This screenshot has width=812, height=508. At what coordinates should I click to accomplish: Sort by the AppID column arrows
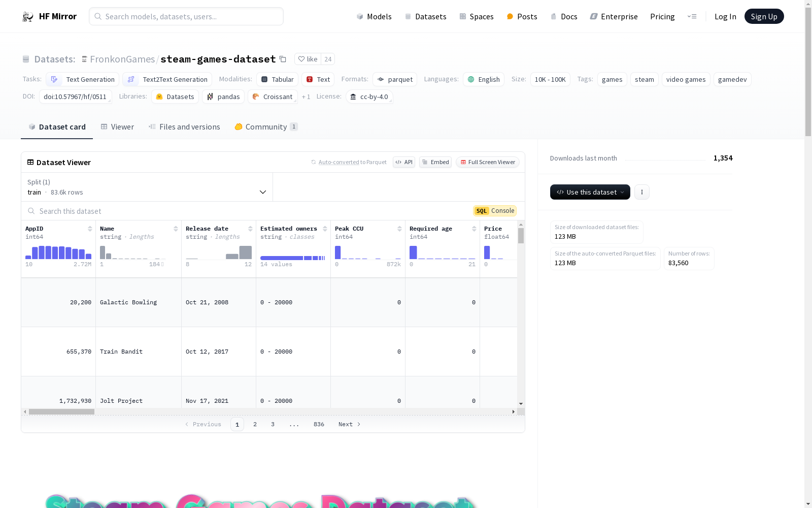tap(90, 229)
